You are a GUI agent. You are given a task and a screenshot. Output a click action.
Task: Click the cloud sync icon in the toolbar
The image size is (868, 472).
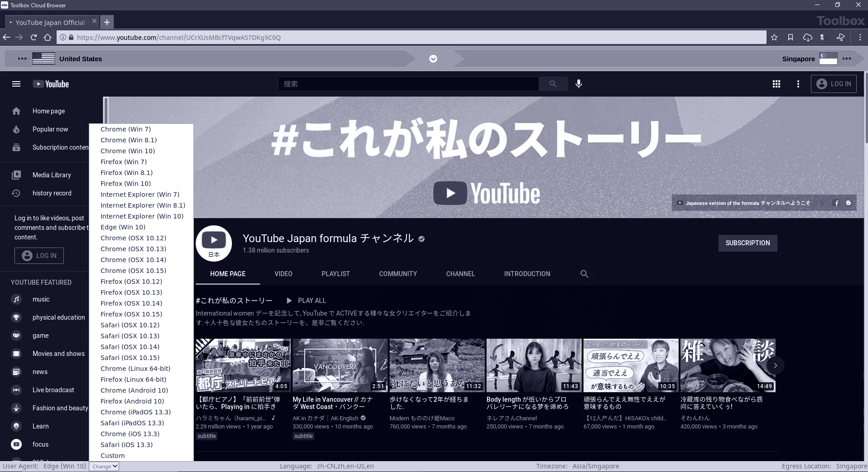click(x=807, y=37)
